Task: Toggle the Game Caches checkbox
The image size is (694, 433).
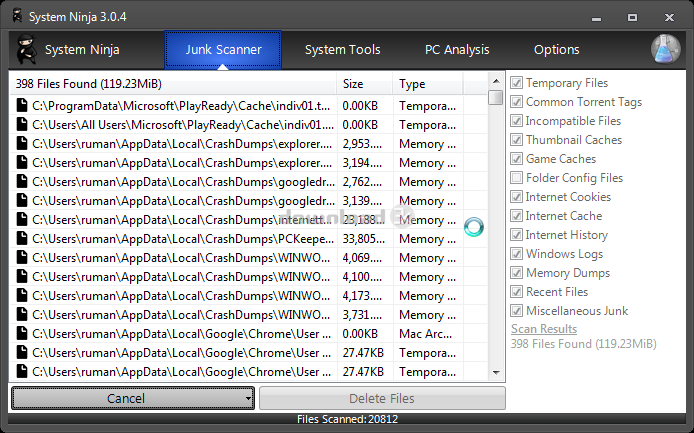Action: pyautogui.click(x=516, y=159)
